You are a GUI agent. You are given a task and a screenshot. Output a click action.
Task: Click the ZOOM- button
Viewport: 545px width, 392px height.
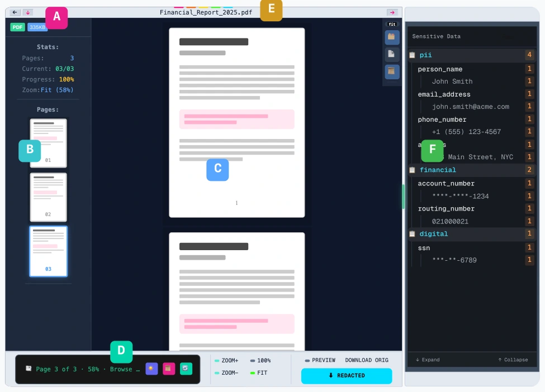click(x=226, y=372)
